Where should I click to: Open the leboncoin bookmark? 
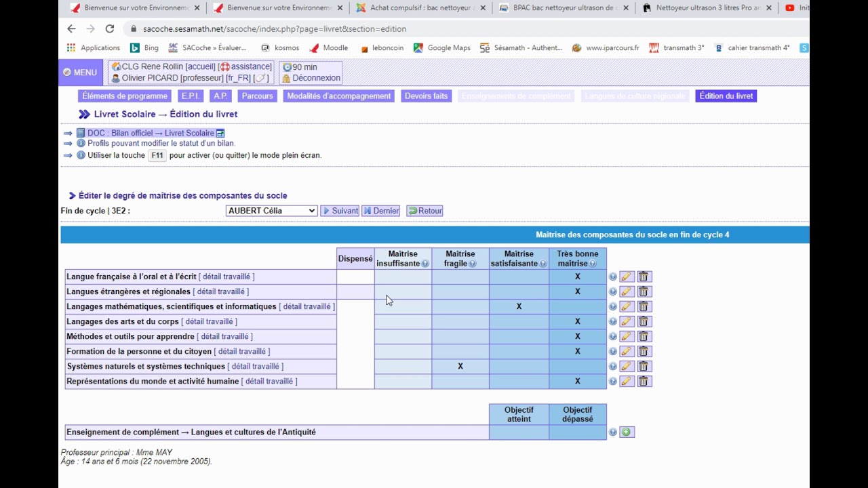point(382,48)
